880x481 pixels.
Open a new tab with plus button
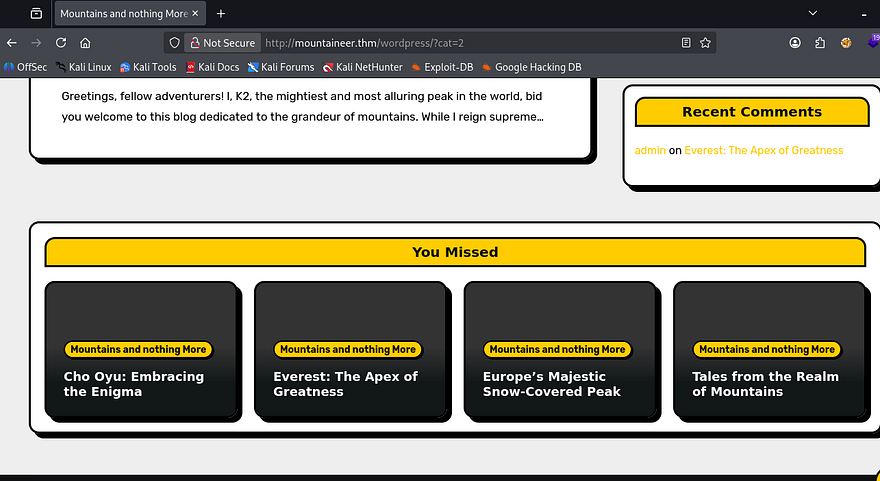point(221,14)
